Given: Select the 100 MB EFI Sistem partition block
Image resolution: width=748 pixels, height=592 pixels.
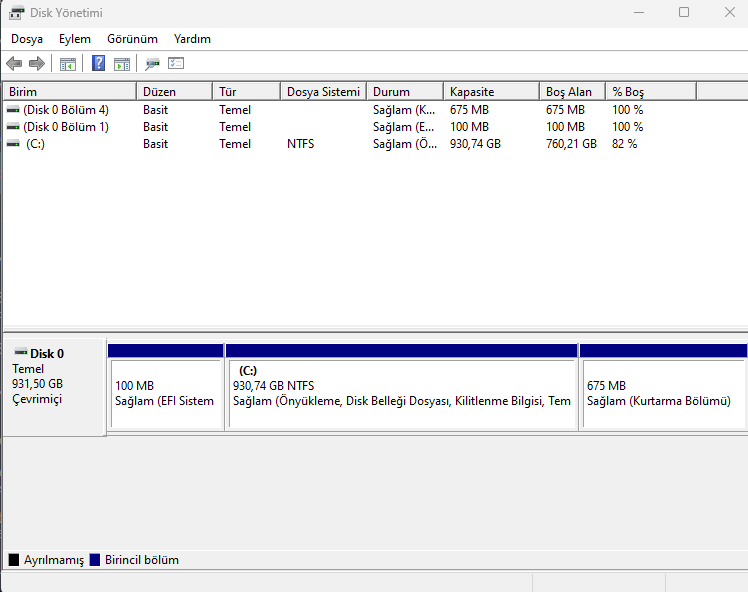Looking at the screenshot, I should 166,387.
